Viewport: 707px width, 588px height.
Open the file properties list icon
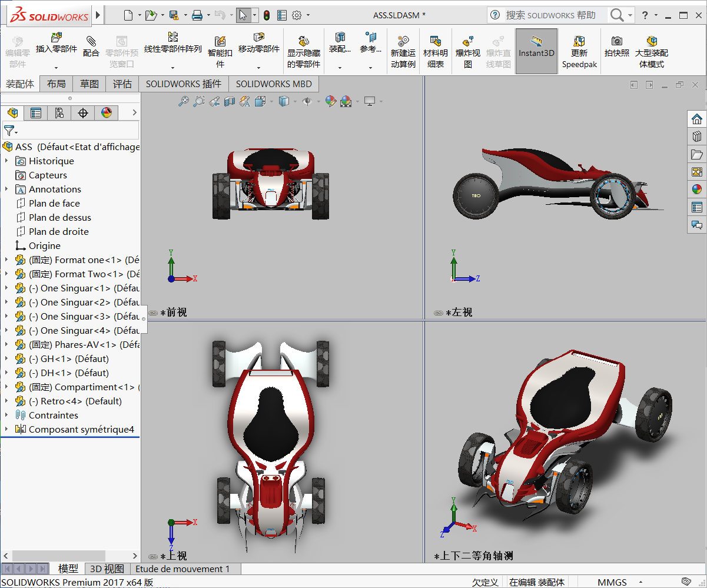(281, 15)
